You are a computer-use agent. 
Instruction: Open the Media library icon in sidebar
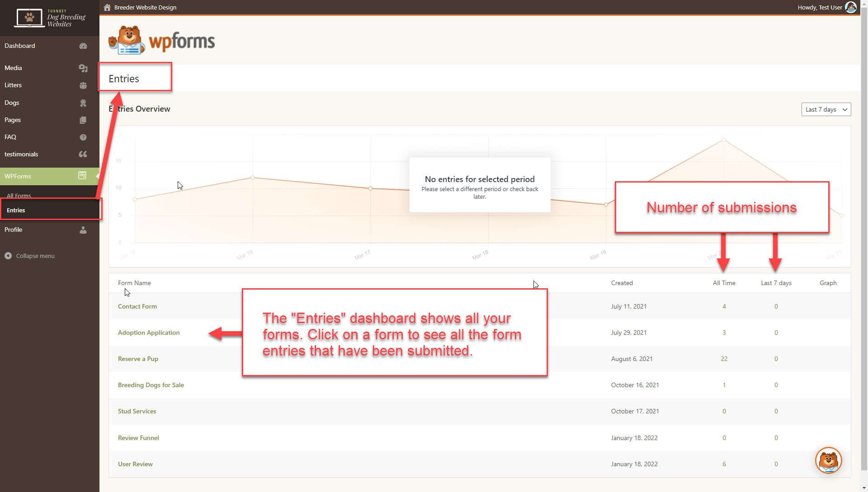click(x=83, y=68)
